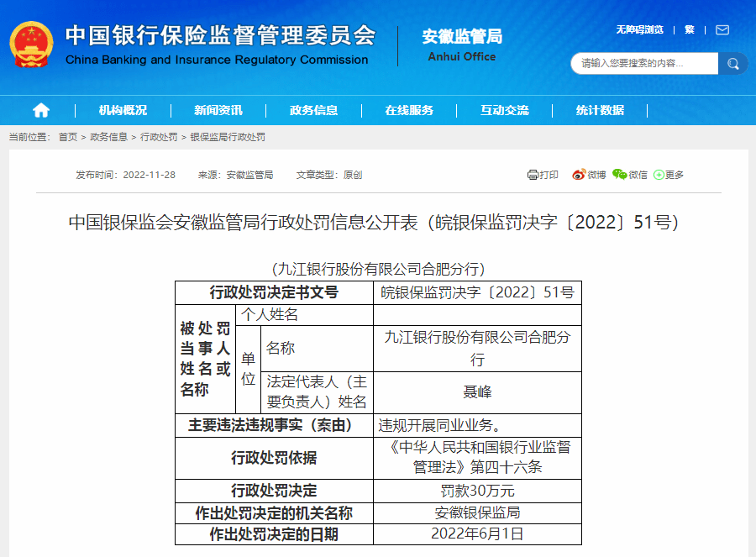The height and width of the screenshot is (557, 756).
Task: Open the 新闻资讯 menu
Action: [x=218, y=110]
